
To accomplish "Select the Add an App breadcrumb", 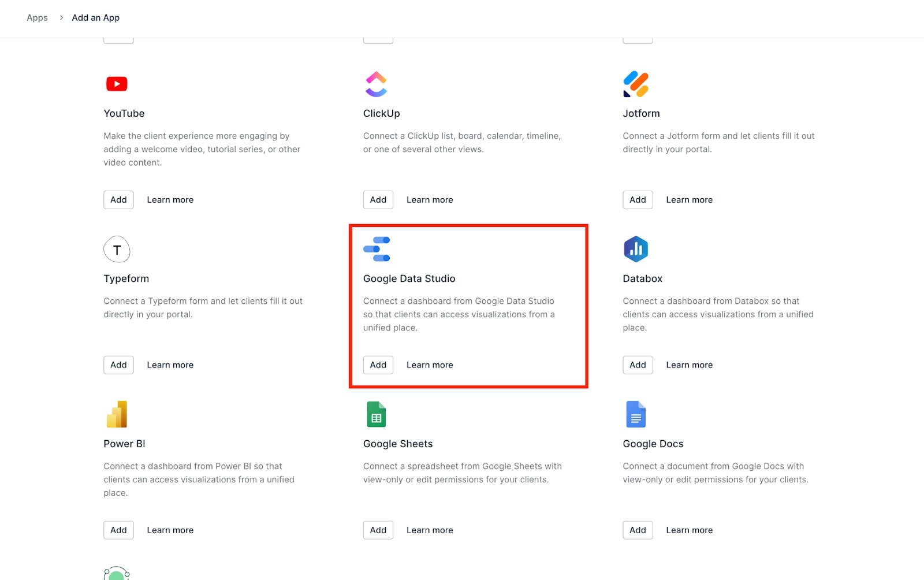I will pos(95,18).
